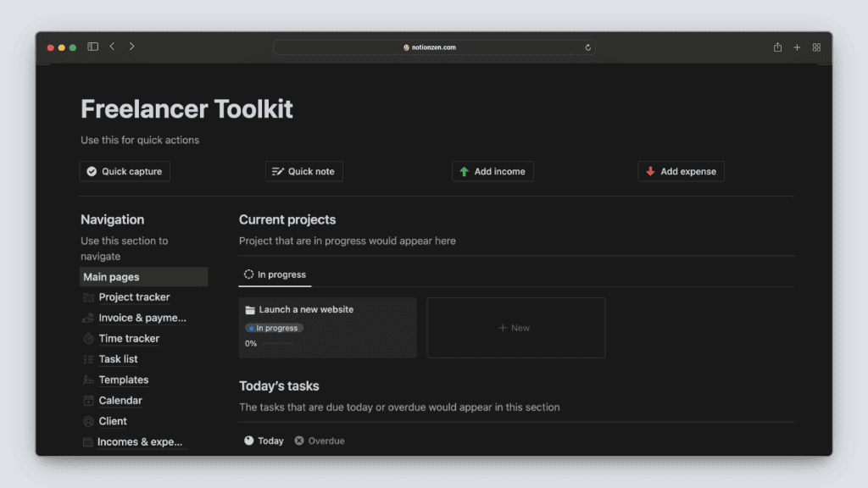The image size is (868, 488).
Task: Click the Task list checklist icon
Action: tap(88, 359)
